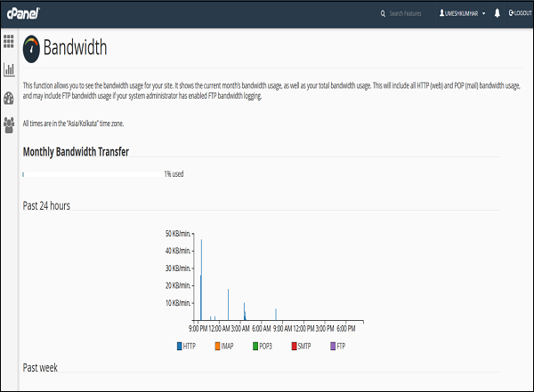Screen dimensions: 534x392
Task: Click the SMTP legend color swatch
Action: 294,345
